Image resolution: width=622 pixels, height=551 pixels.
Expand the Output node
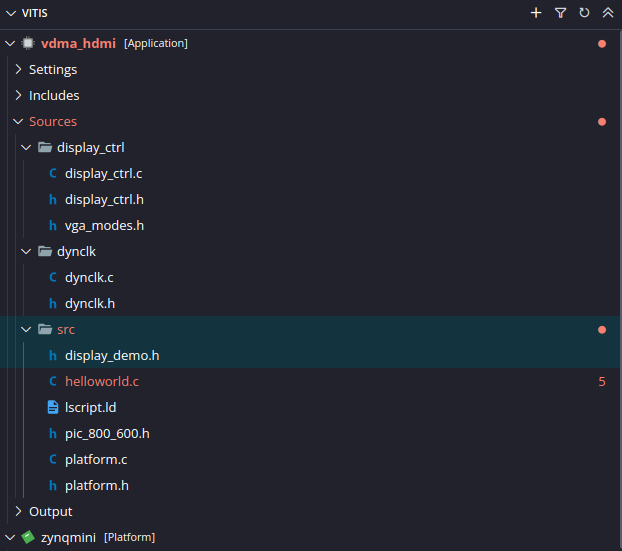pos(18,512)
